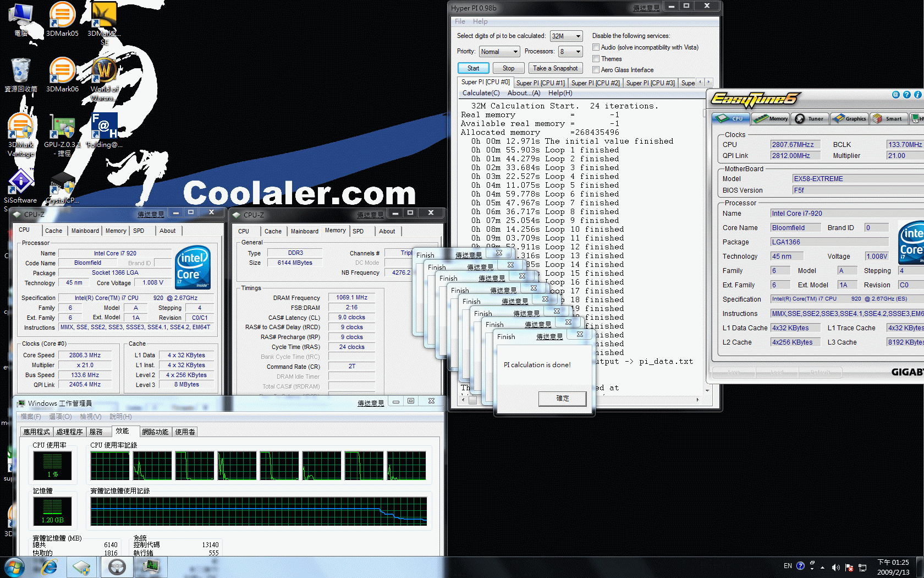The image size is (924, 578).
Task: Open the Help menu in Hyper PI
Action: click(480, 21)
